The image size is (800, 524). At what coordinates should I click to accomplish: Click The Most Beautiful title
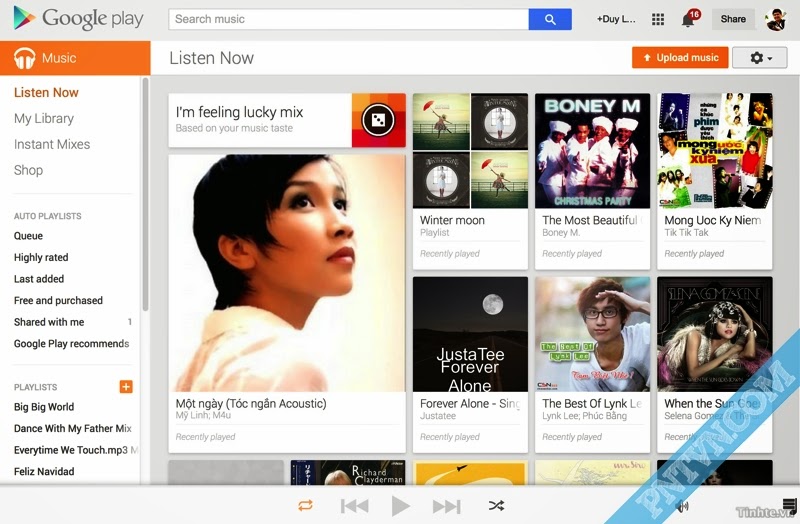(x=590, y=220)
